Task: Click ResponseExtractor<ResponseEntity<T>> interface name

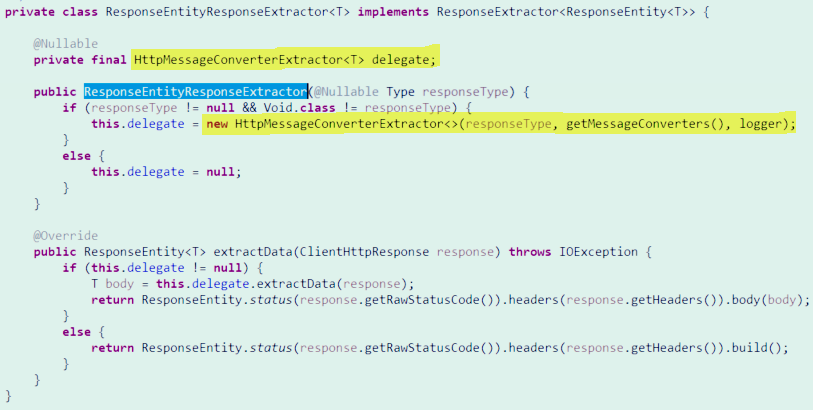Action: (x=566, y=12)
